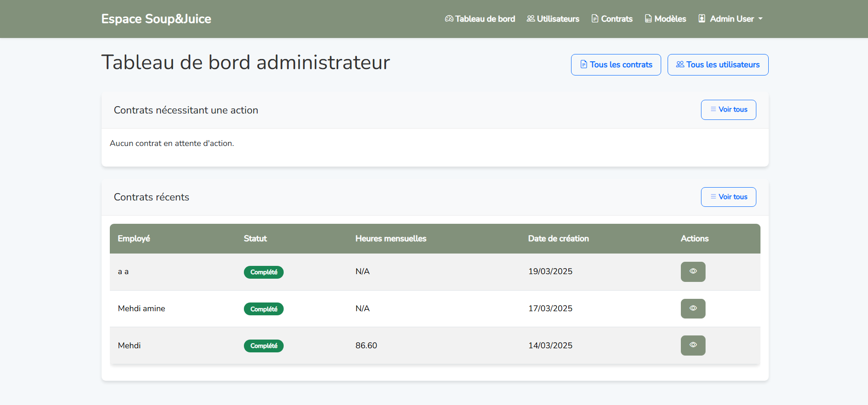Click Voir tous for contracts needing action
This screenshot has width=868, height=405.
tap(728, 110)
